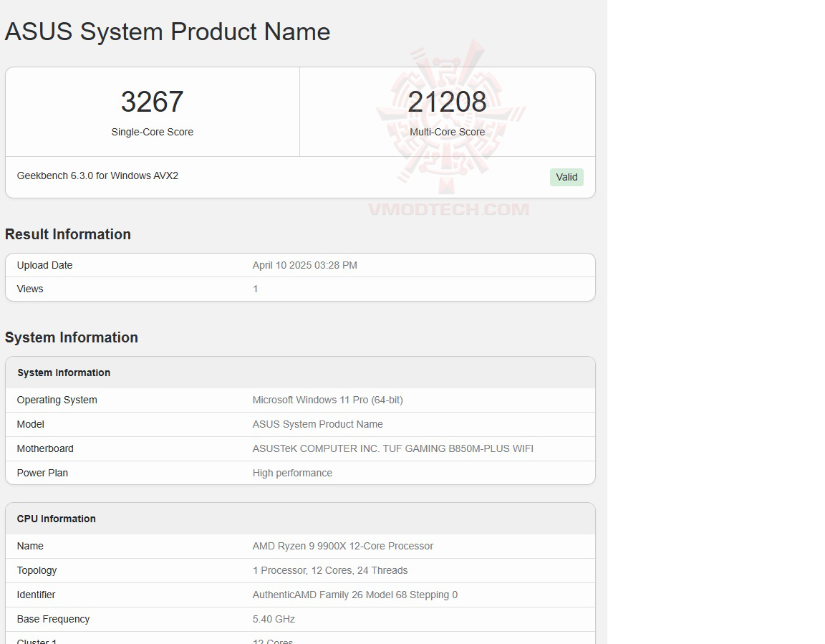Select the Views row value
Image resolution: width=825 pixels, height=644 pixels.
pos(256,289)
